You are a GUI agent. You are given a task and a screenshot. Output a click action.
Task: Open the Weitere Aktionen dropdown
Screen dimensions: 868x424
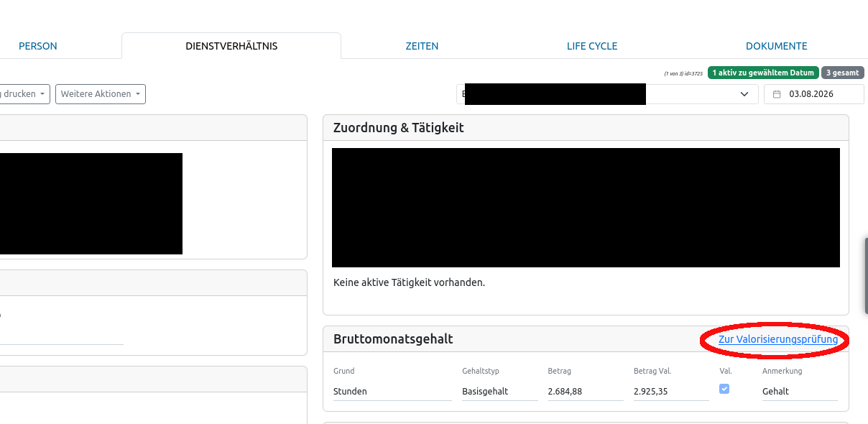point(101,94)
